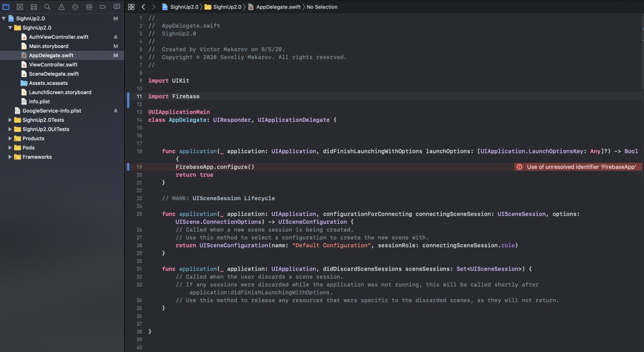
Task: Open the Find navigator magnifier
Action: click(x=47, y=7)
